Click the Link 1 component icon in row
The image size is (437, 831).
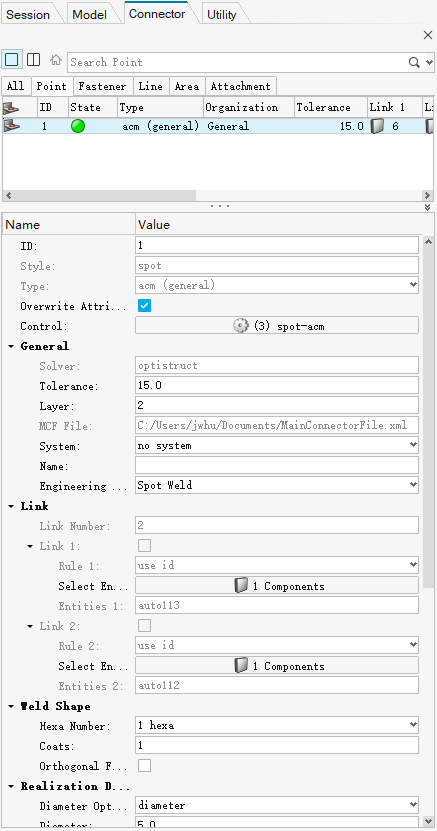tap(377, 126)
